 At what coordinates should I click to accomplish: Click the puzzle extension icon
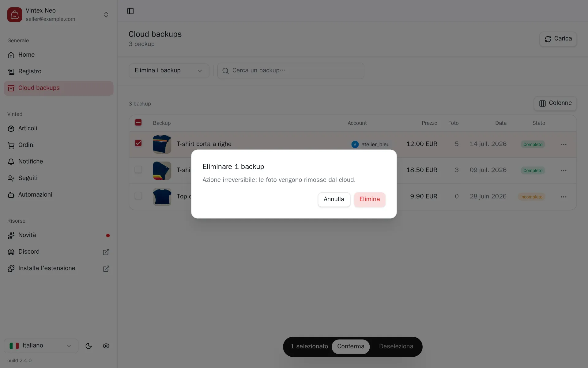coord(11,269)
